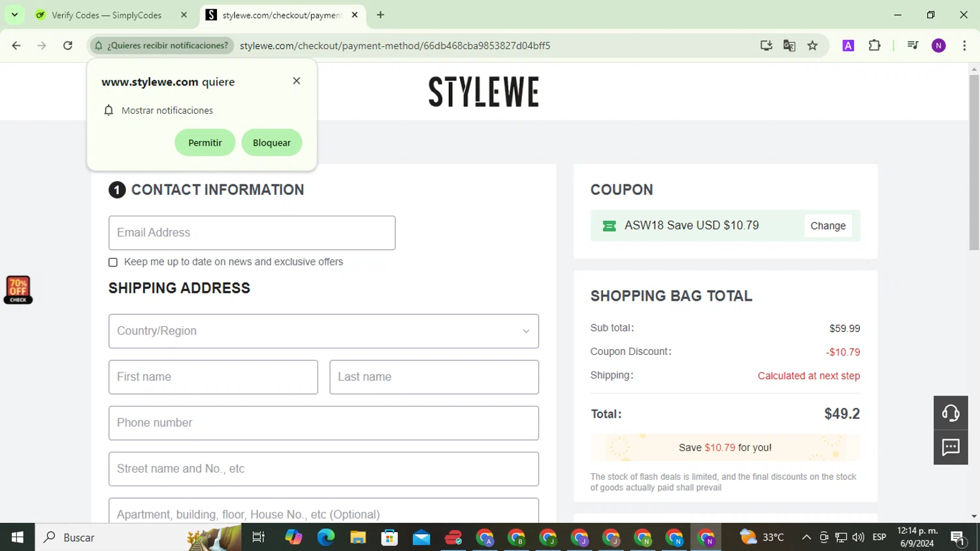Image resolution: width=980 pixels, height=551 pixels.
Task: Click the notifications prompt chip in address bar
Action: click(x=162, y=46)
